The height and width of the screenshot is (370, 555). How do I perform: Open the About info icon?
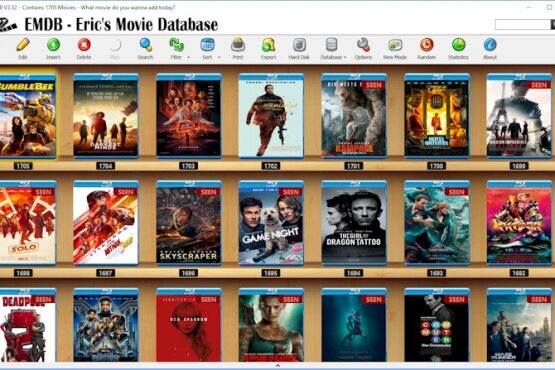[490, 45]
